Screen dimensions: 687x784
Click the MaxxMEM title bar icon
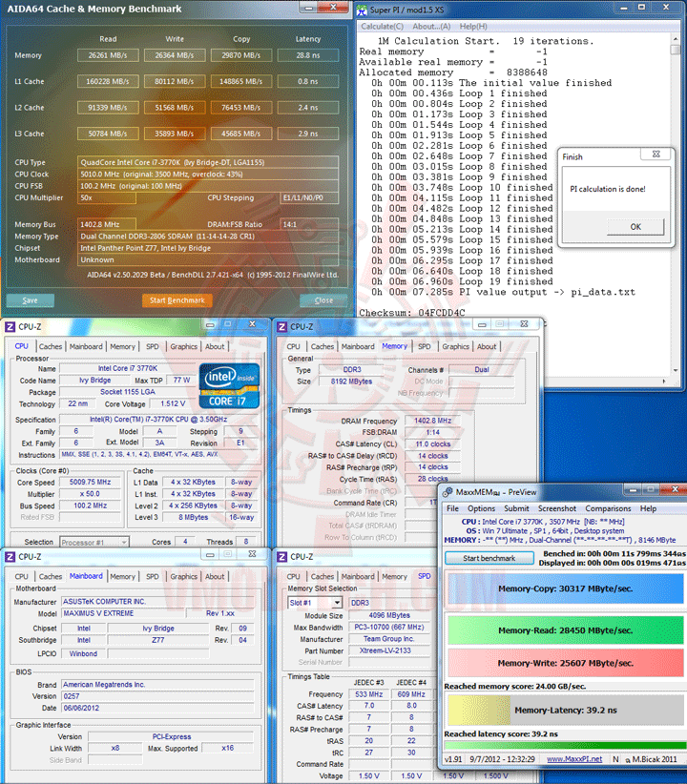448,492
